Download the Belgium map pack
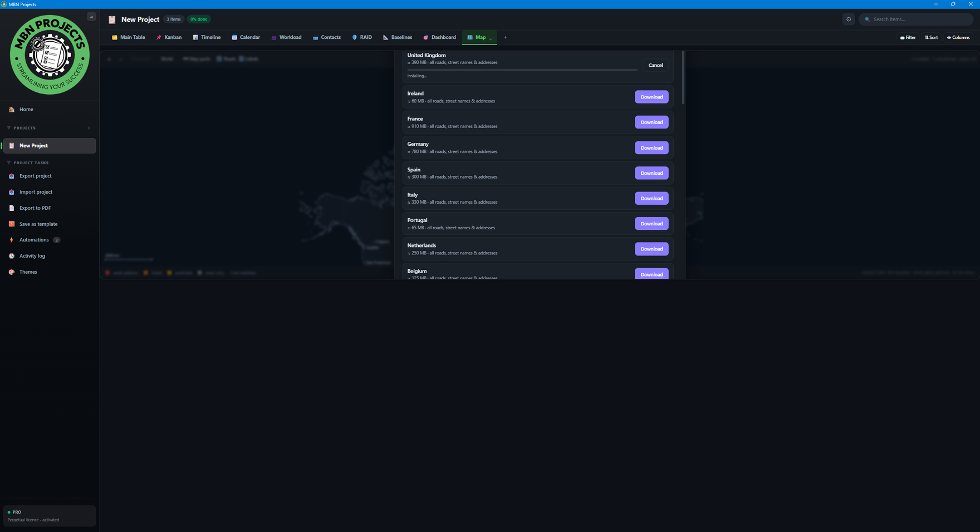The width and height of the screenshot is (980, 532). tap(651, 274)
